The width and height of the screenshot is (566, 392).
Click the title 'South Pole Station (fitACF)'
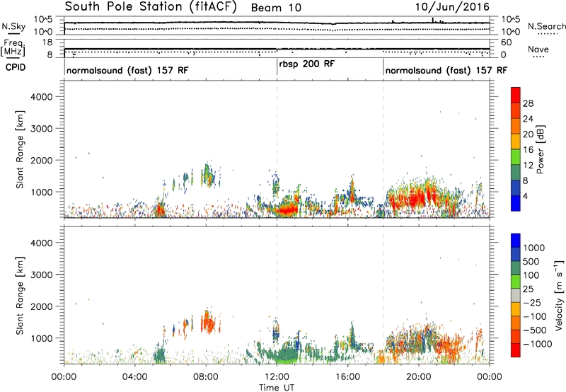[151, 7]
